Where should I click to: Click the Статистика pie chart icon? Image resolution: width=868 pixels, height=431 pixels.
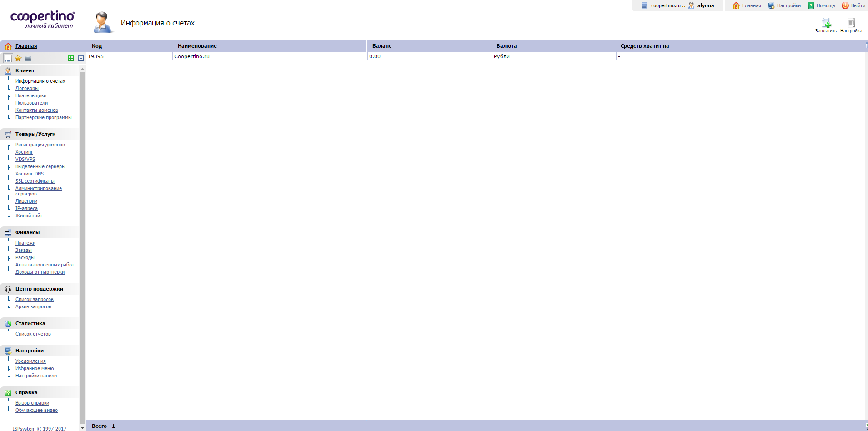8,323
